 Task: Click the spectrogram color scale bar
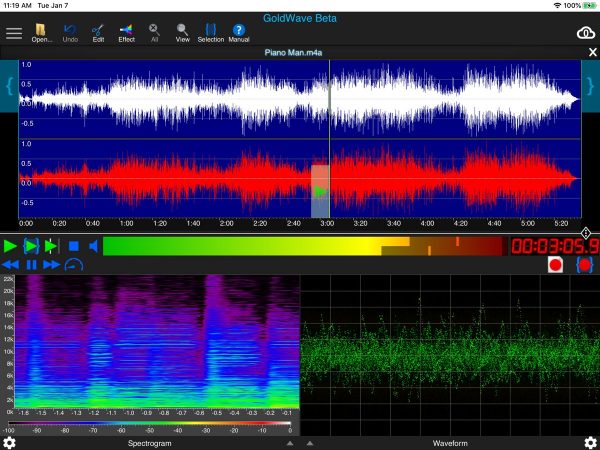(150, 423)
